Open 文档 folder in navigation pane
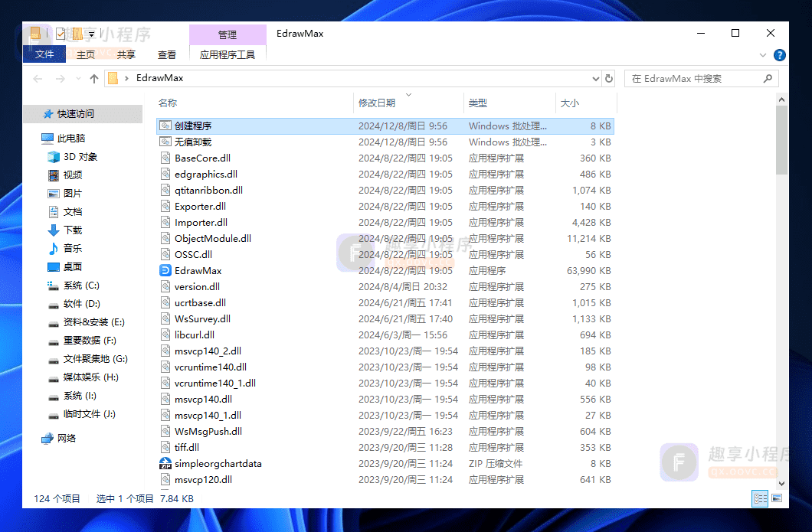The height and width of the screenshot is (532, 812). pyautogui.click(x=65, y=212)
